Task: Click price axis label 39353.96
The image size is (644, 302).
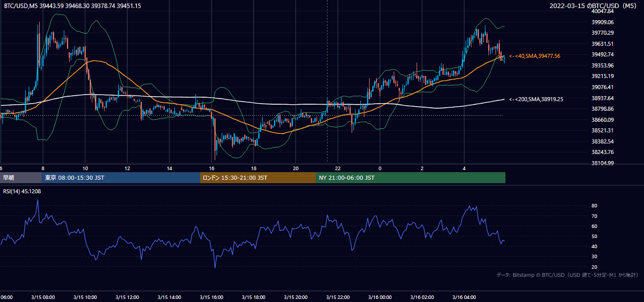Action: tap(603, 65)
